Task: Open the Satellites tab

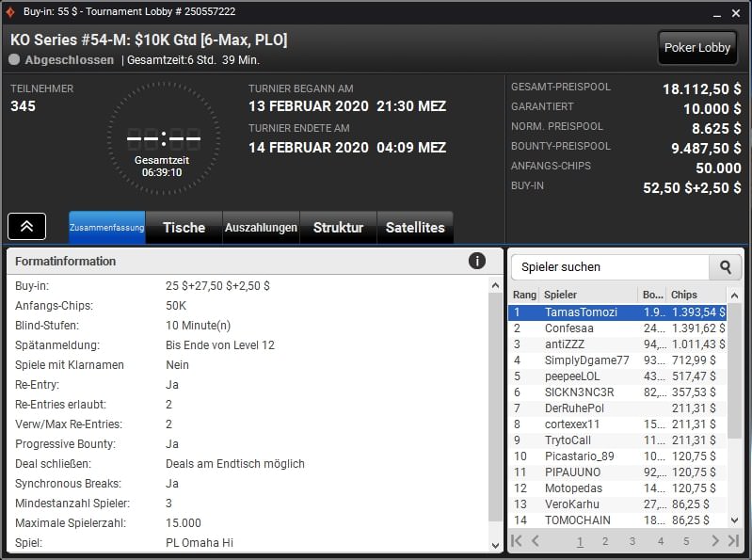Action: click(x=415, y=228)
